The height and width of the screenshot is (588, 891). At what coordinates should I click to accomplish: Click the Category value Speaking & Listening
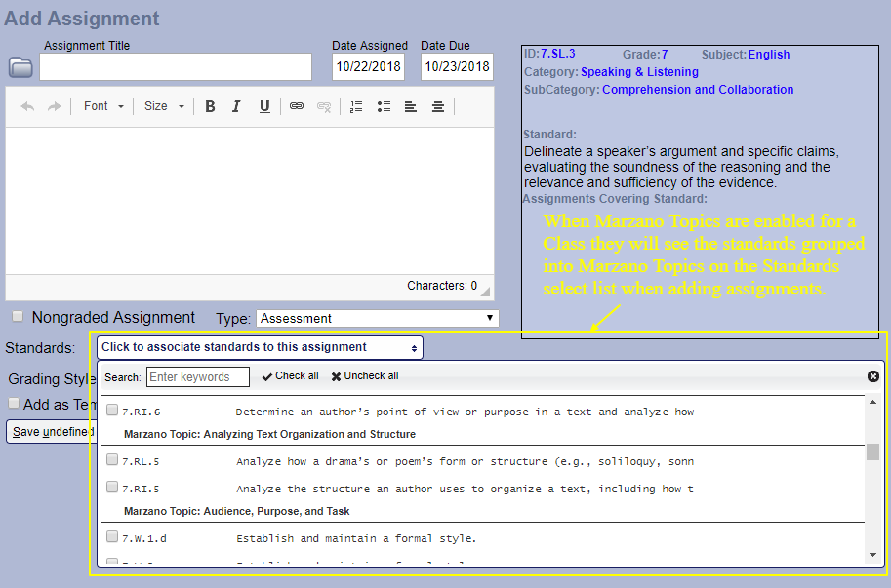coord(639,72)
